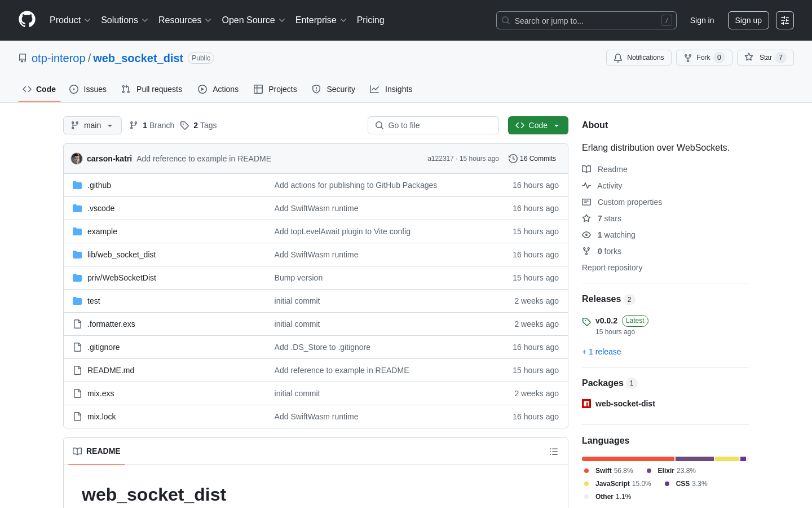Click the Sign in link
Viewport: 812px width, 508px height.
[x=702, y=20]
